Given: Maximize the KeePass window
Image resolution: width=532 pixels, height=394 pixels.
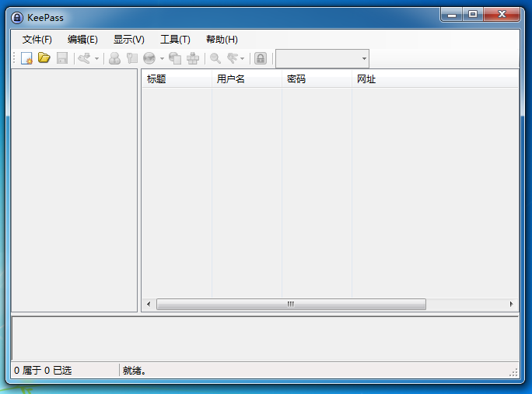Looking at the screenshot, I should click(x=473, y=15).
